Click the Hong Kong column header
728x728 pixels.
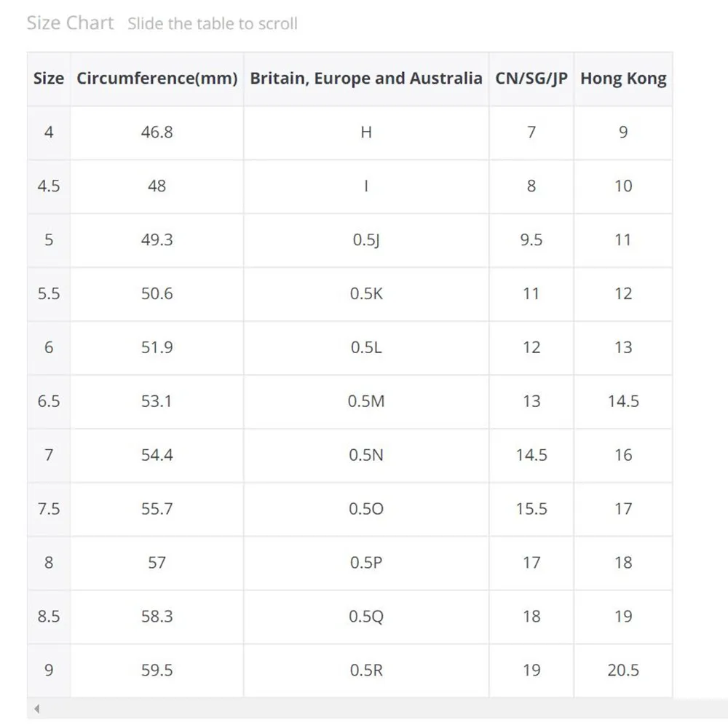coord(623,79)
